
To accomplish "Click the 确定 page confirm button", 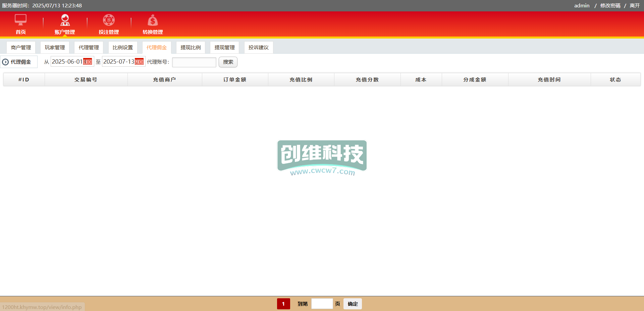I will click(x=353, y=304).
